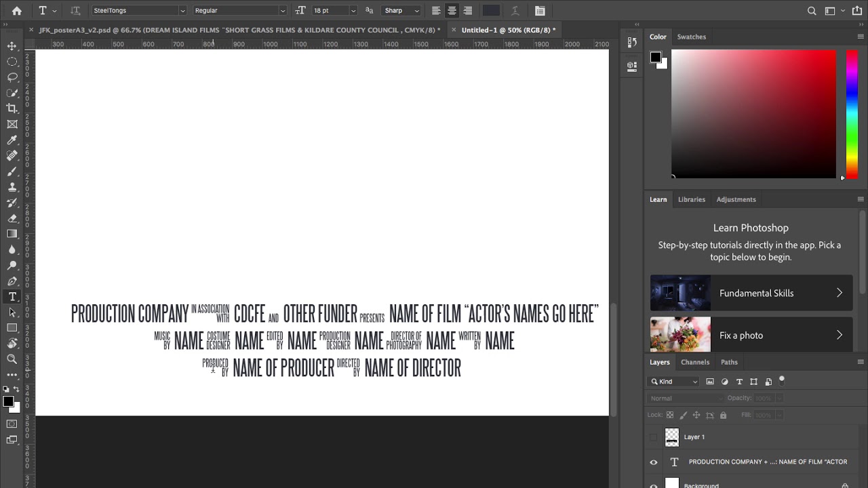Hide the PRODUCTION COMPANY text layer
The height and width of the screenshot is (488, 868).
coord(654,462)
